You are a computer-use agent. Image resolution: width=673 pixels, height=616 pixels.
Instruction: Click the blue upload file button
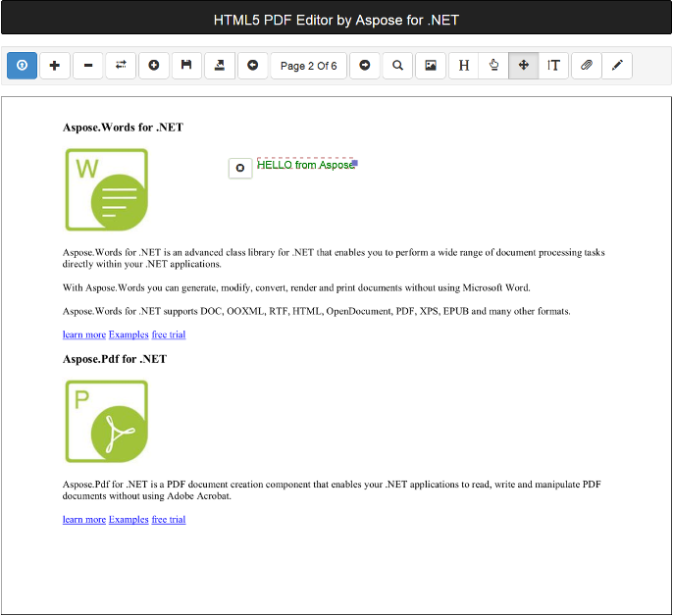click(x=22, y=66)
